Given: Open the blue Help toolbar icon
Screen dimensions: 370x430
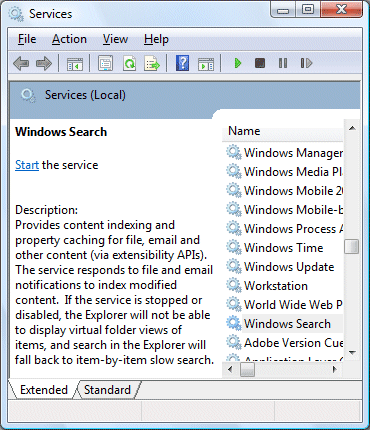Looking at the screenshot, I should (x=182, y=63).
